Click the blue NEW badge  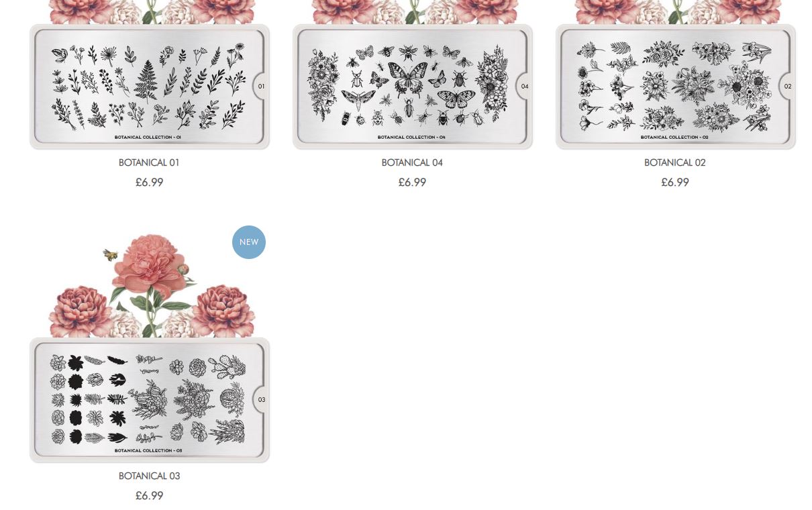[x=249, y=242]
